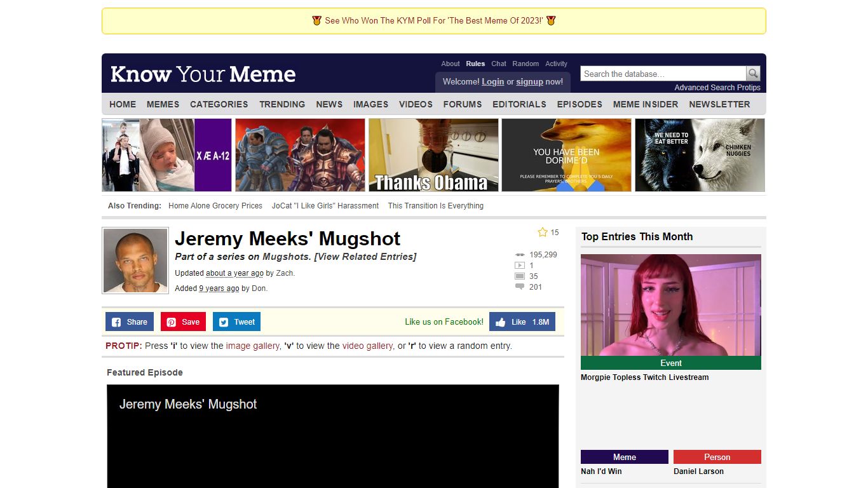
Task: Click the Login link
Action: coord(492,81)
